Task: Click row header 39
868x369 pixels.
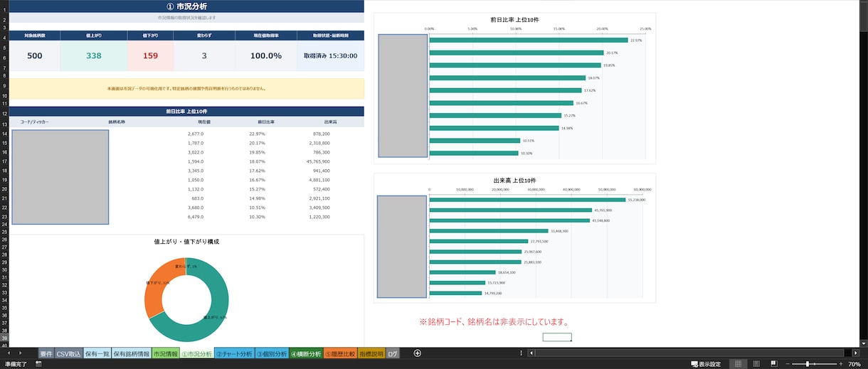Action: click(4, 338)
